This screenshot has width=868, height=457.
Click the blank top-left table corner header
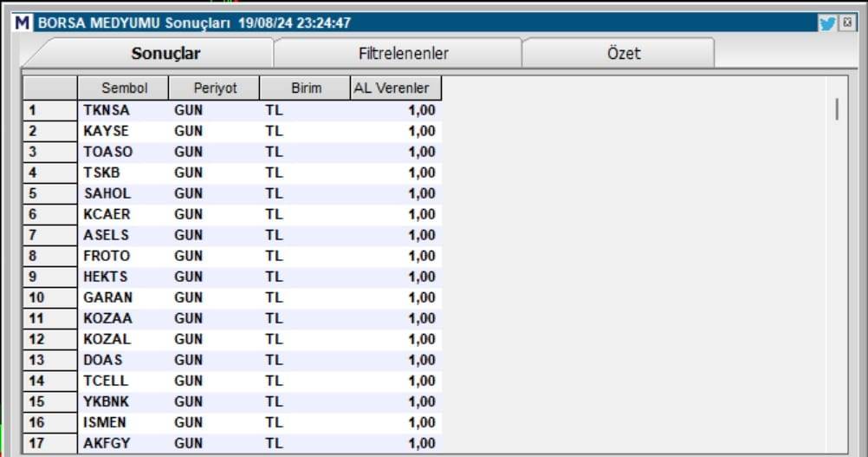click(x=50, y=88)
